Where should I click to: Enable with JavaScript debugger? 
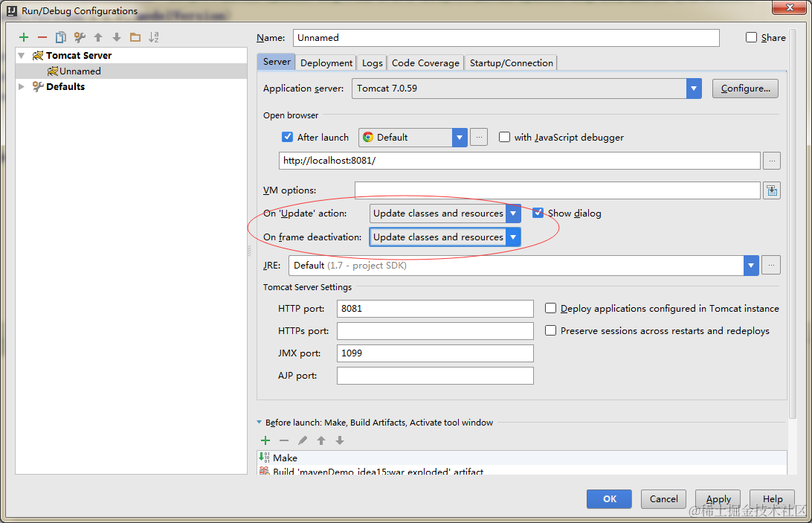(504, 137)
